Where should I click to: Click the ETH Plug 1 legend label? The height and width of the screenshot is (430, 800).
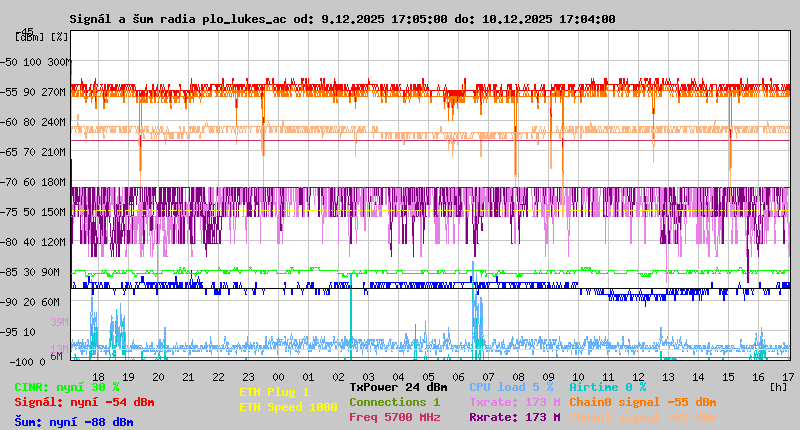[274, 392]
